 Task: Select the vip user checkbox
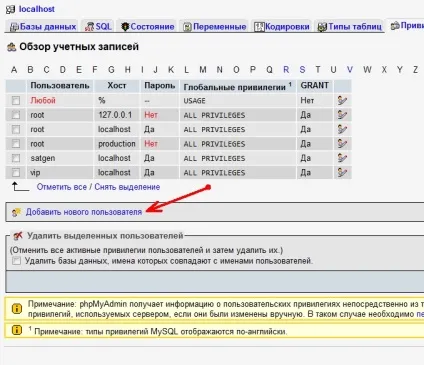click(16, 172)
